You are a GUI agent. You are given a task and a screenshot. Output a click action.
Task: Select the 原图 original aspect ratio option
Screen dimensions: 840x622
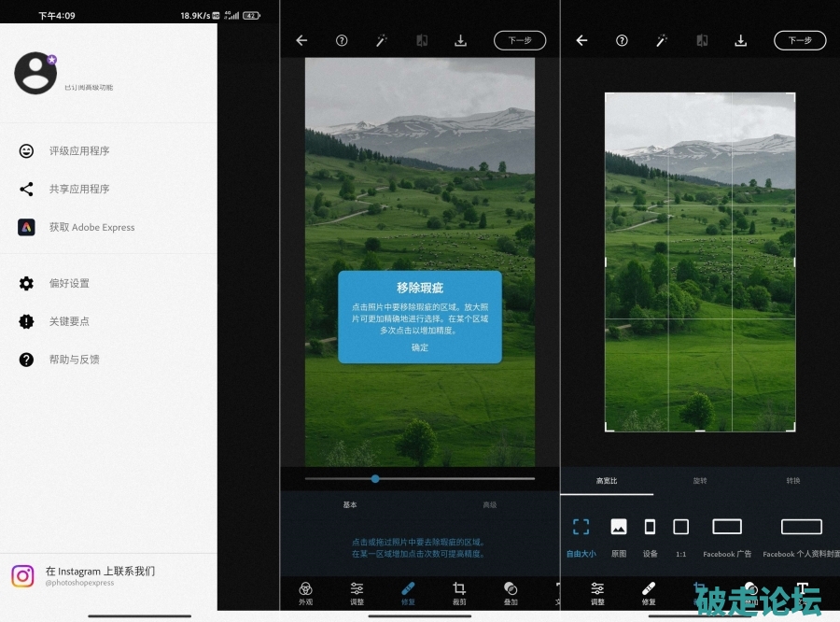tap(619, 535)
